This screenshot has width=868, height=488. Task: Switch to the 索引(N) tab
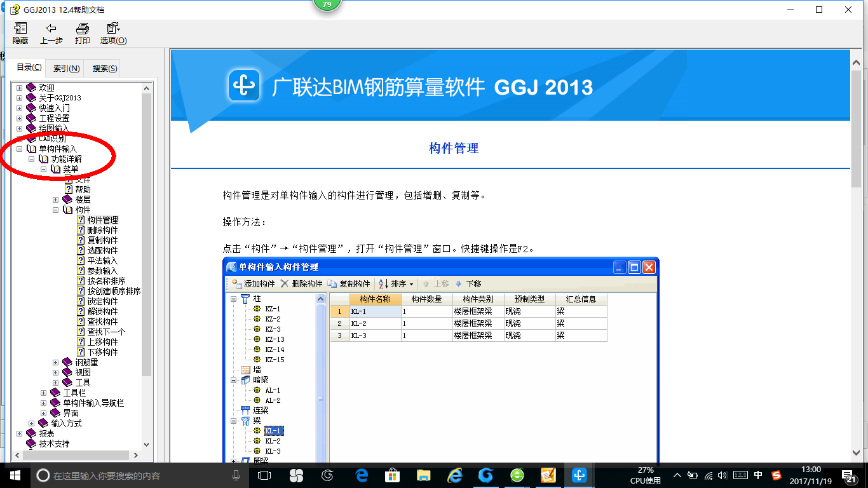click(x=66, y=69)
